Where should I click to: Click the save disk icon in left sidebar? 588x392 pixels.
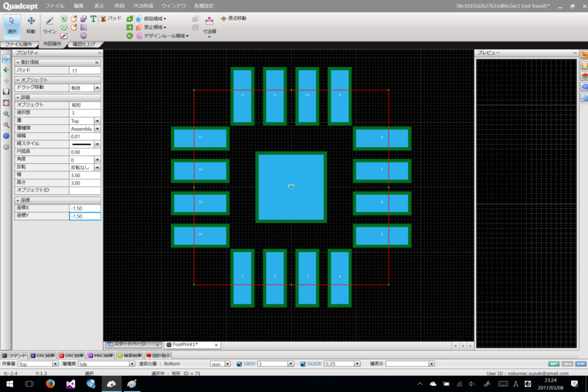[6, 91]
